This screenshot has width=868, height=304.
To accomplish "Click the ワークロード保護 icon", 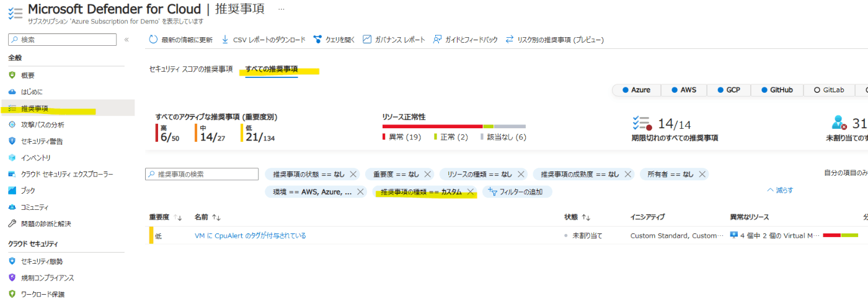I will point(12,295).
